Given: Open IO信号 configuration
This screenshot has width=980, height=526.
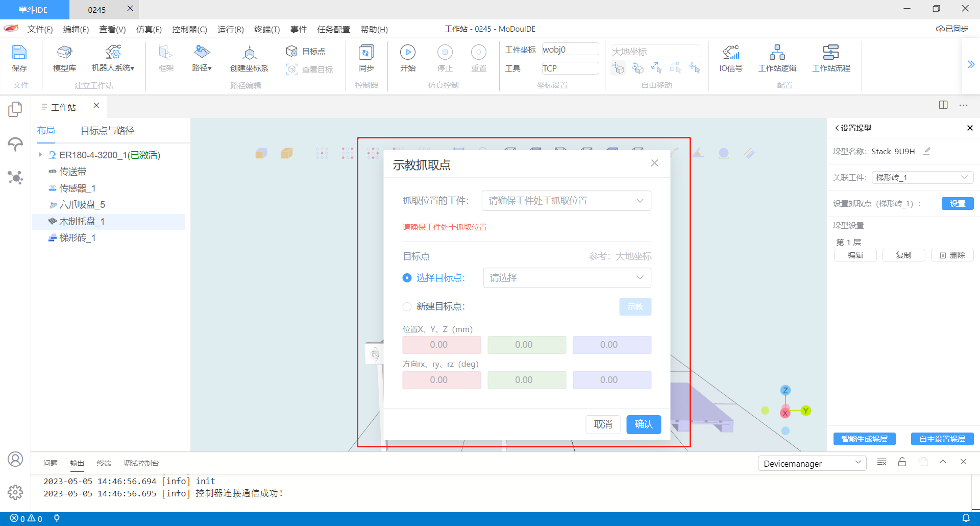Looking at the screenshot, I should [730, 53].
